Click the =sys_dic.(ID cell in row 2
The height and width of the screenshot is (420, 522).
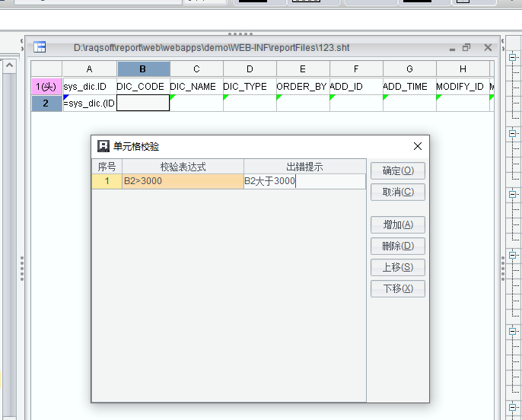tap(89, 103)
